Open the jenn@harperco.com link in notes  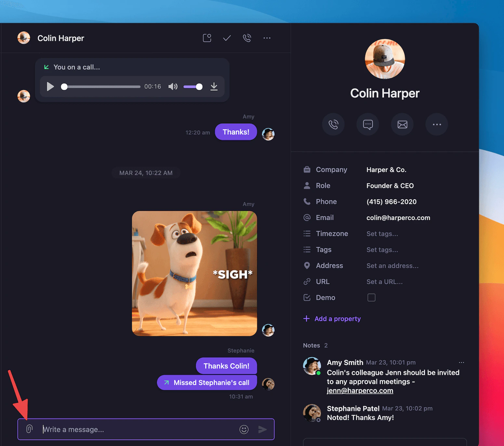point(360,390)
